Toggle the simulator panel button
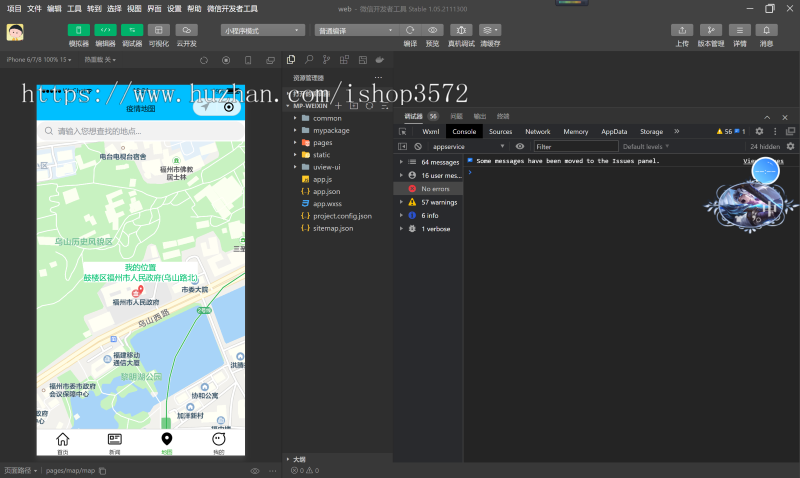The image size is (800, 478). pos(79,30)
